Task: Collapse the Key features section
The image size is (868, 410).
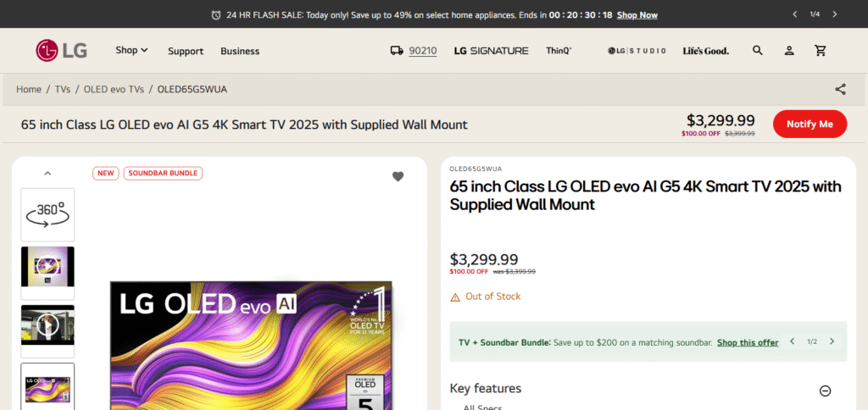Action: coord(825,391)
